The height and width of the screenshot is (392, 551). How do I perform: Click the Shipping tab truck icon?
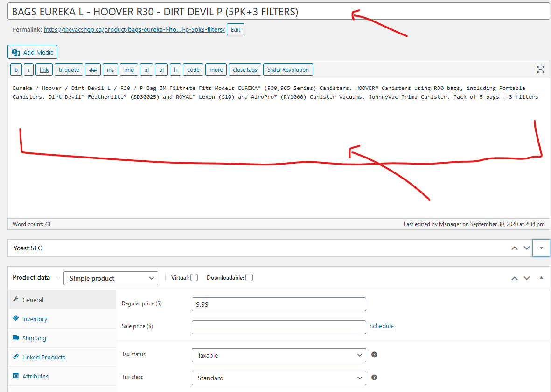coord(16,337)
